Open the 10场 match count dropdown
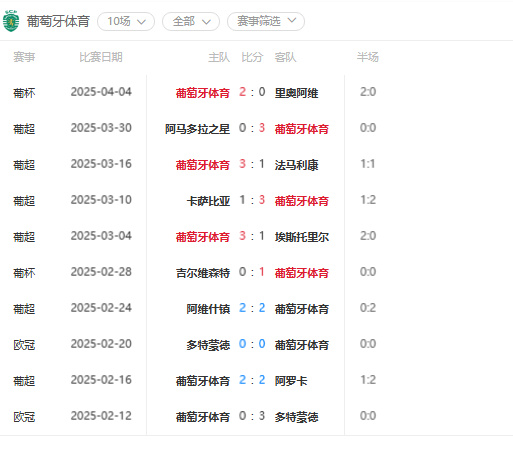This screenshot has height=449, width=513. point(126,22)
